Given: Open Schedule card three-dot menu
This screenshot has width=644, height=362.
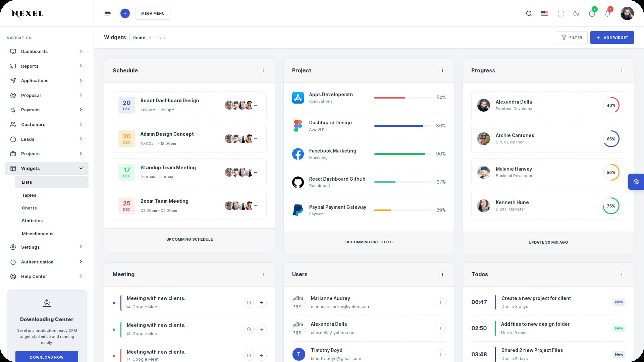Looking at the screenshot, I should (x=263, y=71).
